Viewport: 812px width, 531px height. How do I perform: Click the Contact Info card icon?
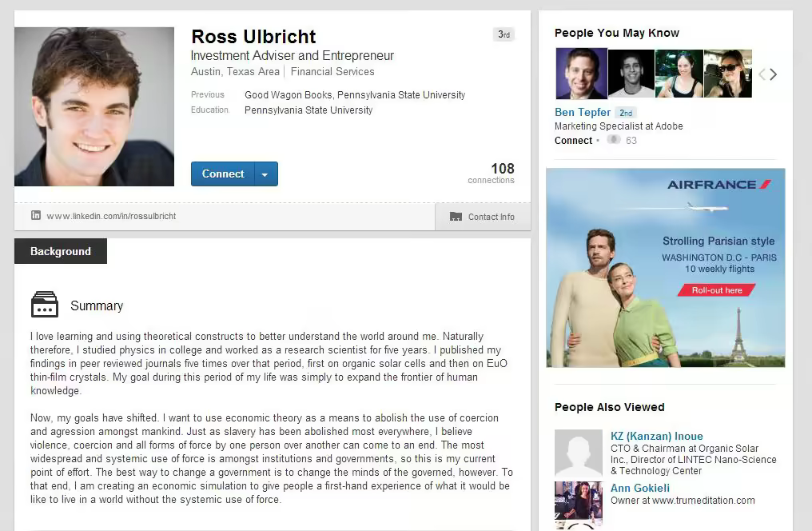pyautogui.click(x=456, y=217)
